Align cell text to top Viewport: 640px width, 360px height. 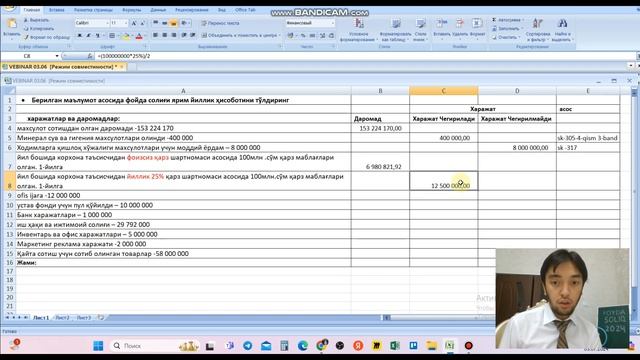pyautogui.click(x=156, y=23)
